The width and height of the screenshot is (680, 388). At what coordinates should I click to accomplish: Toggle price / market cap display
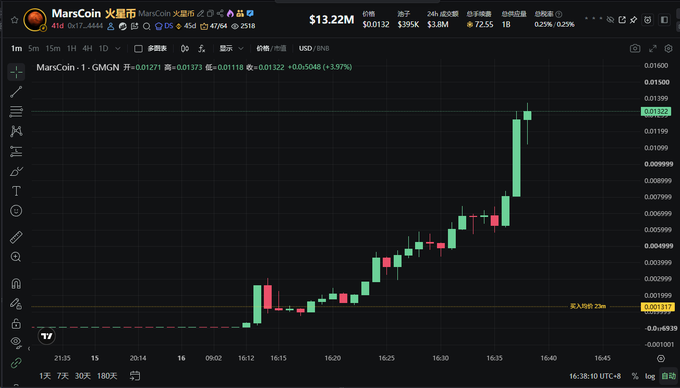[x=271, y=49]
